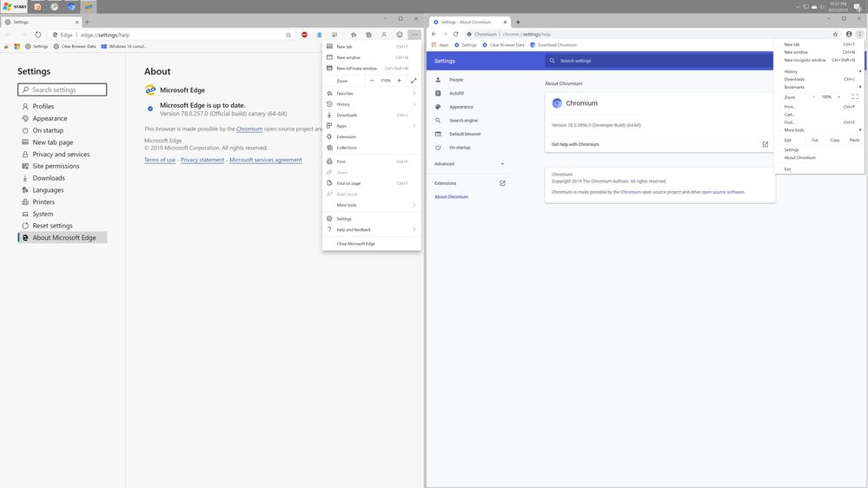The width and height of the screenshot is (868, 488).
Task: Click the Chromium back arrow
Action: (x=434, y=34)
